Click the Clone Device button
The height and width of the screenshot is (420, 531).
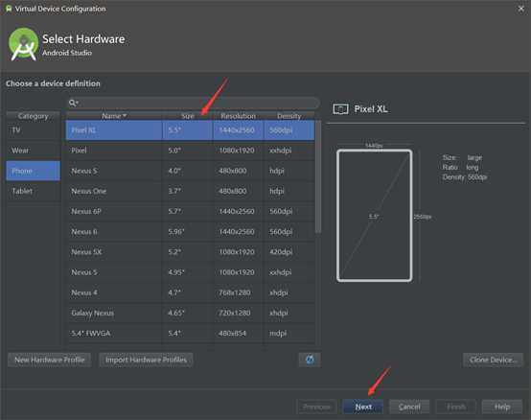point(493,360)
